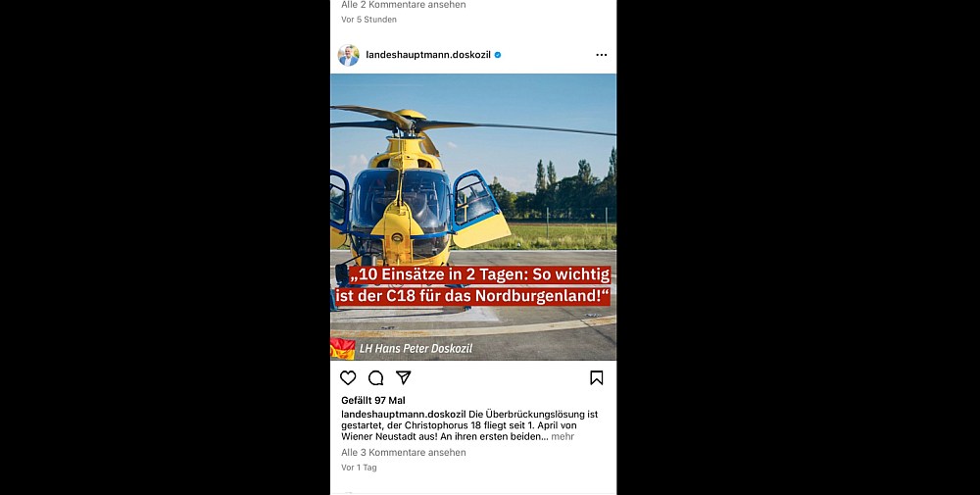
Task: Click the blue verified badge
Action: tap(498, 55)
